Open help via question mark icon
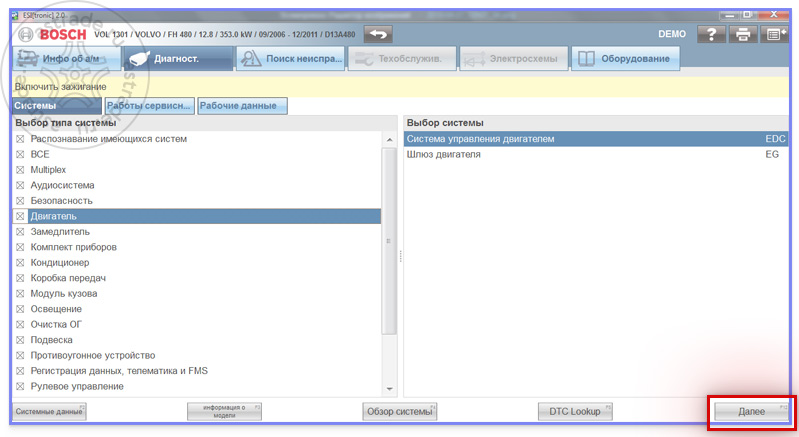The height and width of the screenshot is (437, 799). [711, 34]
